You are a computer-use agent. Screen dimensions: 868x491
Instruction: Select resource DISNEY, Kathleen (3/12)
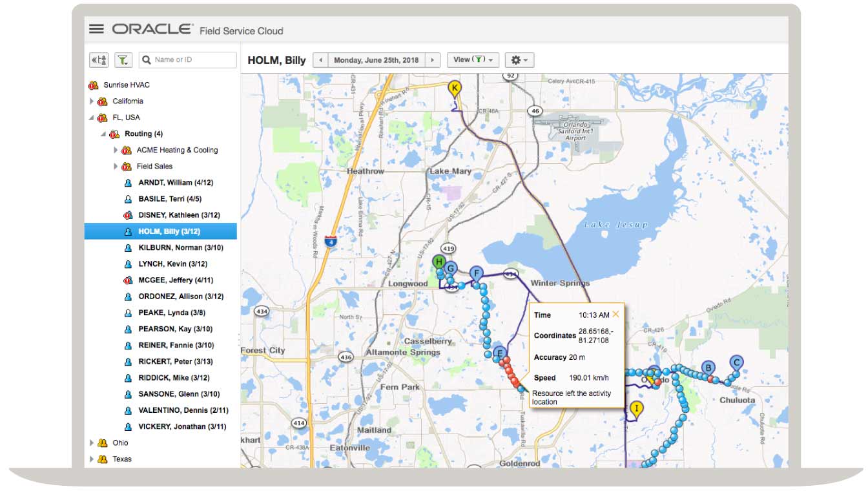[179, 215]
